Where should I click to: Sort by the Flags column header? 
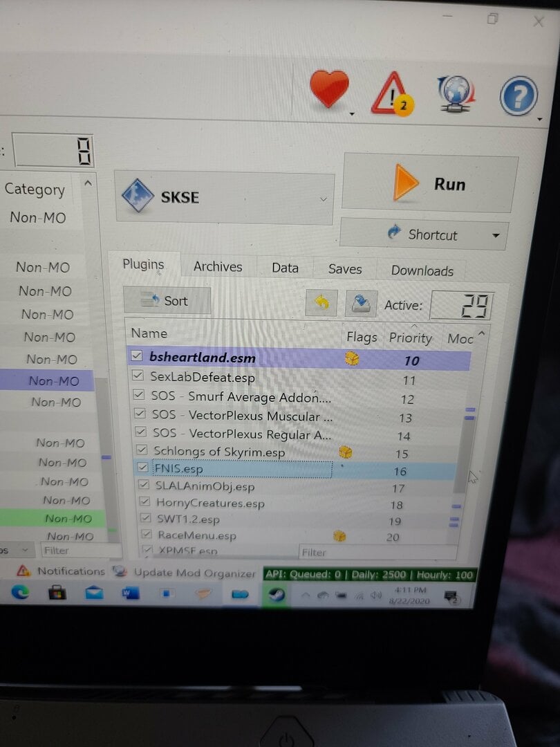point(362,338)
